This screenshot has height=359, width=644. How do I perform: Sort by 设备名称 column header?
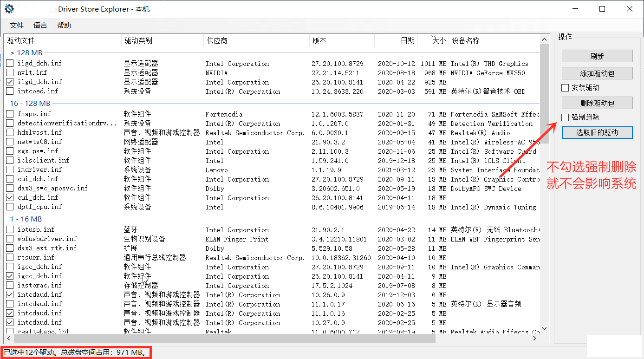click(x=494, y=41)
